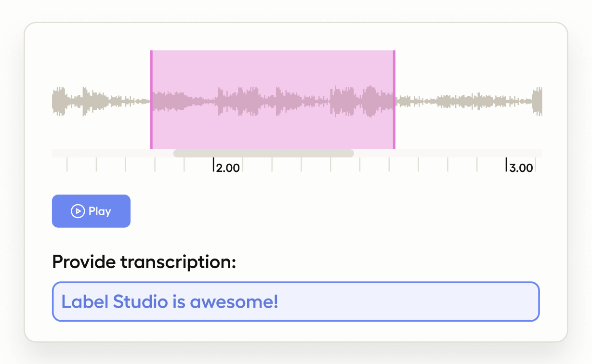This screenshot has width=592, height=364.
Task: Click the gray waveform before the pink region
Action: click(x=101, y=101)
